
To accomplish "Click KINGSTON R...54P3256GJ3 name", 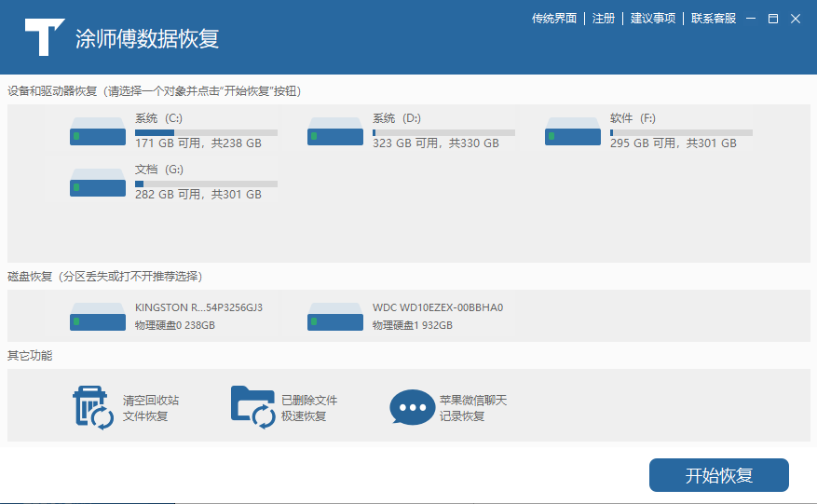I will 199,307.
